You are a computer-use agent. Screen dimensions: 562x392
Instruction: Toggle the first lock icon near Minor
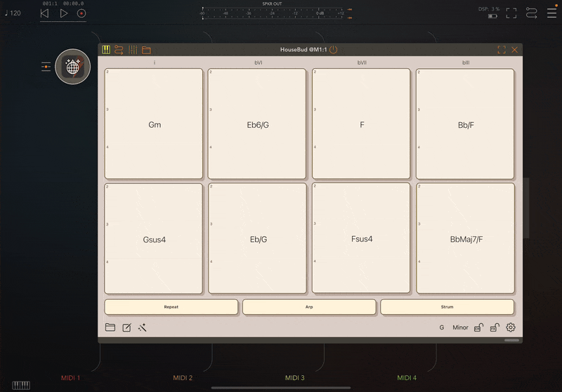(478, 327)
